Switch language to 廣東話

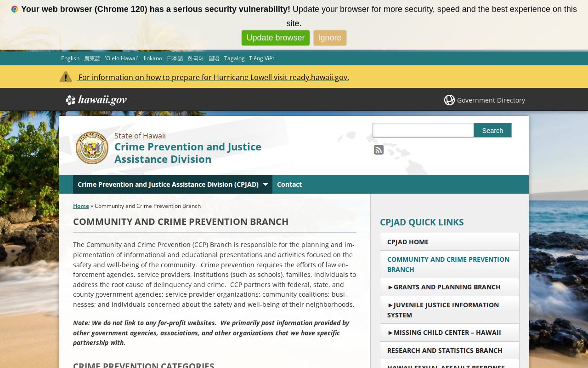pyautogui.click(x=92, y=58)
